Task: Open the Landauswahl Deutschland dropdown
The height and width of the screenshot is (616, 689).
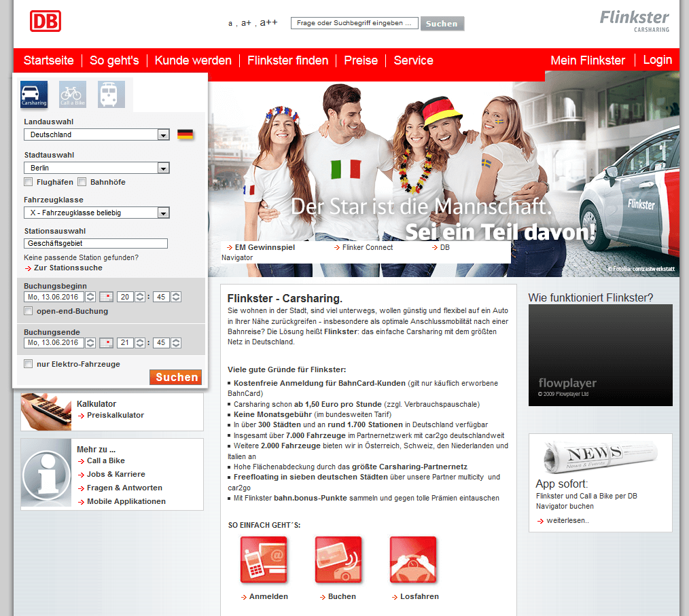Action: click(x=96, y=134)
